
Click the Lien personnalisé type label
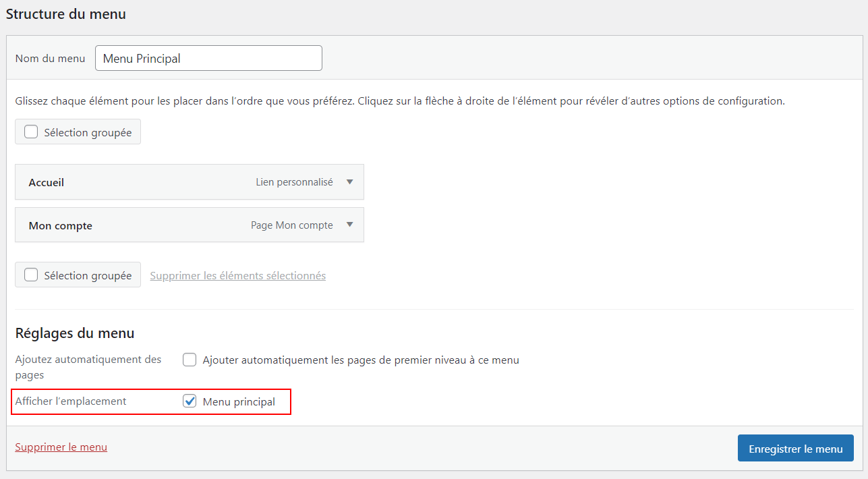pos(294,182)
